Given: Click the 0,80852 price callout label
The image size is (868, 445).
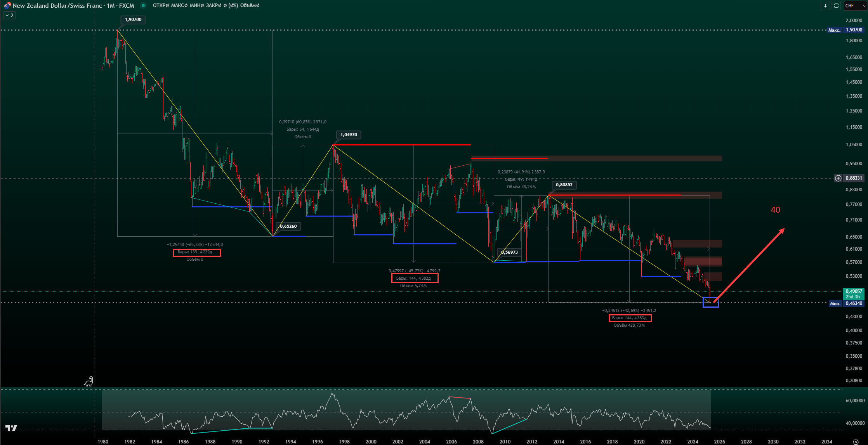Looking at the screenshot, I should point(564,185).
